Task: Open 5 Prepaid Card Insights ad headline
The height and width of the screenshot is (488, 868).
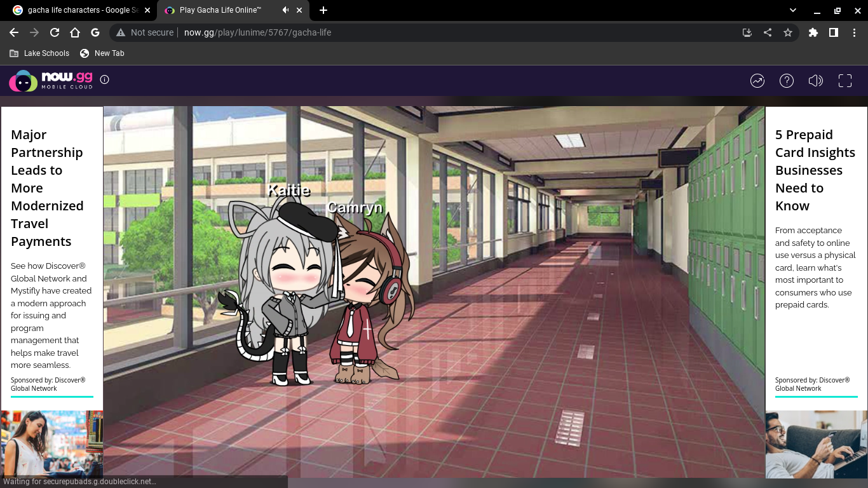Action: pos(815,170)
